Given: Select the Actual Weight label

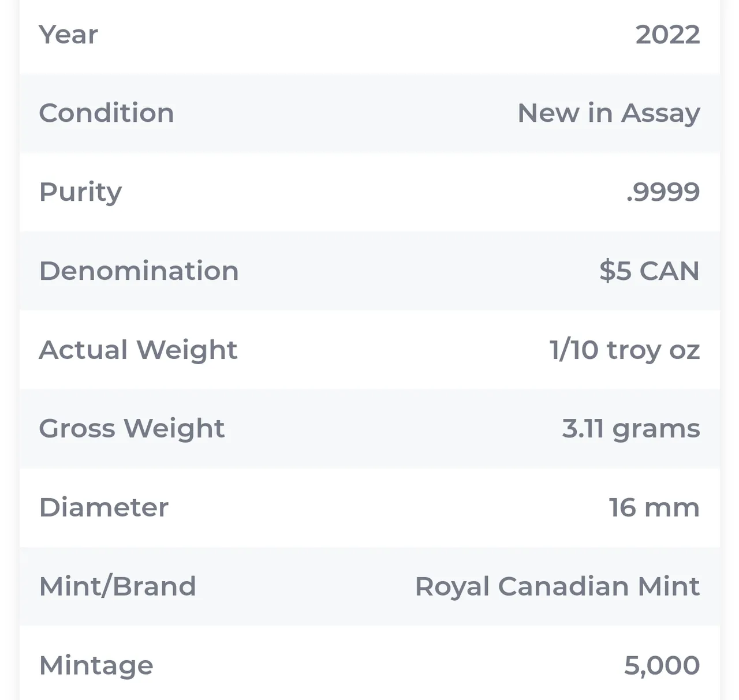Looking at the screenshot, I should (x=138, y=351).
